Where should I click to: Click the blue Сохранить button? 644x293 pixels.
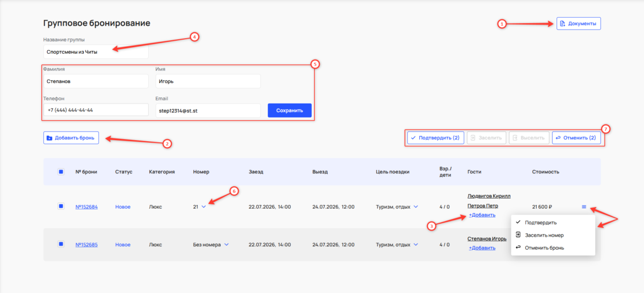point(289,111)
